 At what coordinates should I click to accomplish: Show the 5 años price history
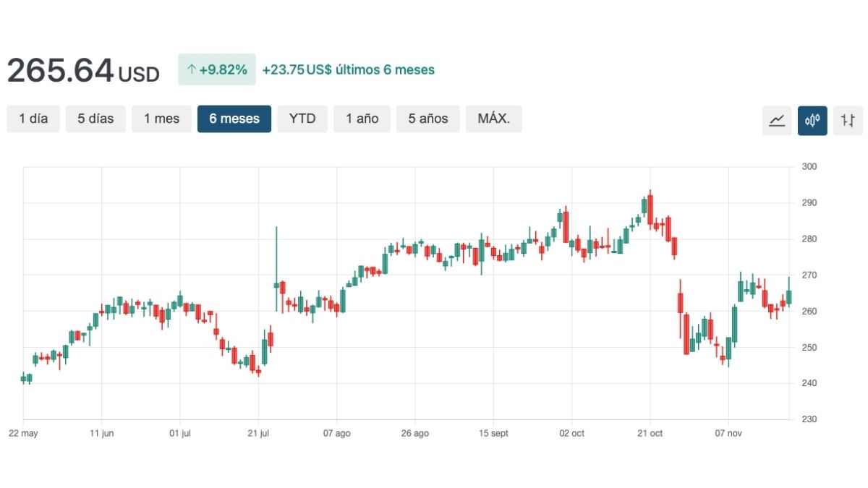(x=427, y=119)
